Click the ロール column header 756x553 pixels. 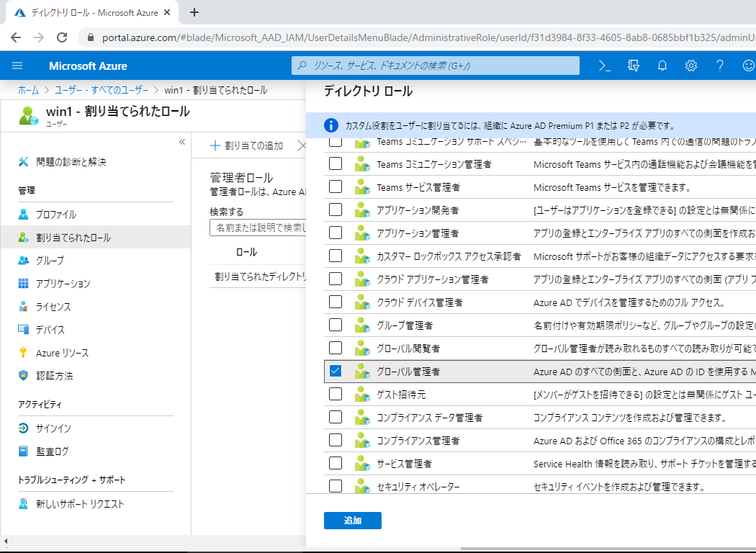click(246, 252)
